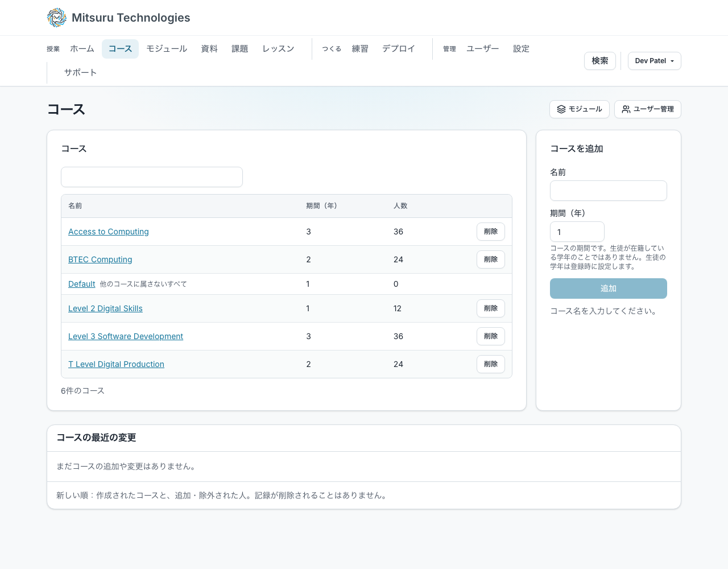728x569 pixels.
Task: Delete the T Level Digital Production course
Action: pos(491,364)
